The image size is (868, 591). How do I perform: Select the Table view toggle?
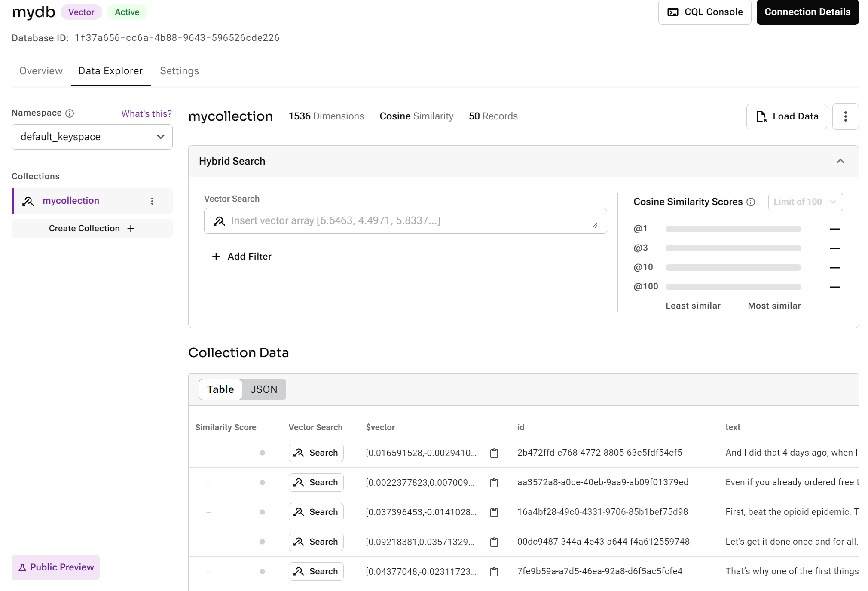click(x=220, y=389)
